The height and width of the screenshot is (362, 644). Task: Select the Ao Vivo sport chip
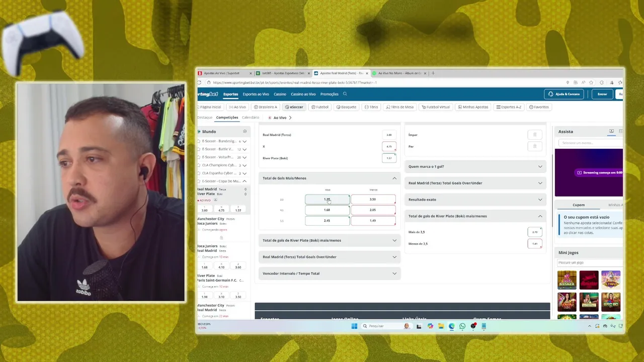[237, 107]
